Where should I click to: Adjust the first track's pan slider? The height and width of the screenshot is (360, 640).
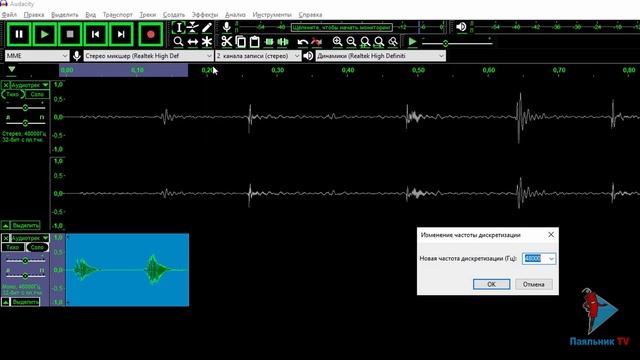[25, 123]
